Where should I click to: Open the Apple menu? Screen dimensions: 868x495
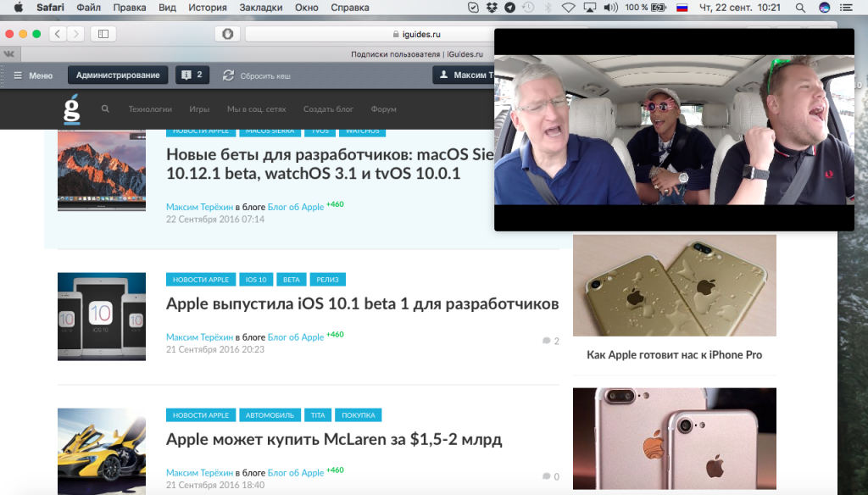click(19, 7)
